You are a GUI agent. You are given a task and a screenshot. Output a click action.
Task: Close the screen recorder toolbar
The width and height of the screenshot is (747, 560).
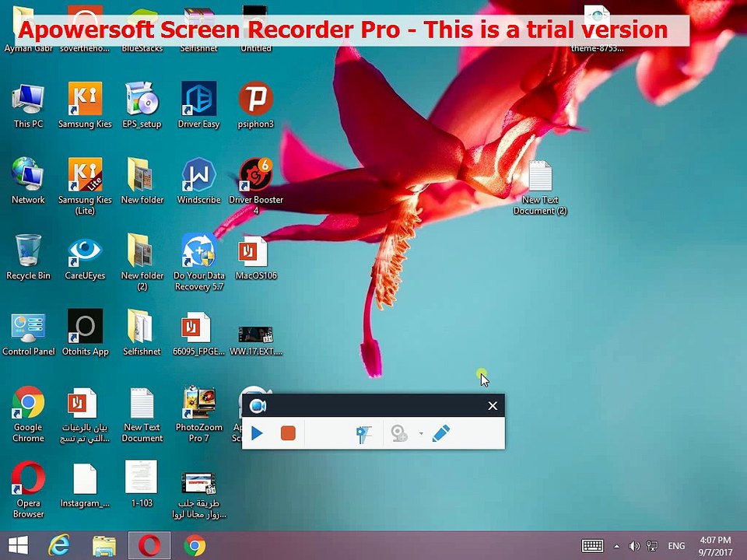pos(493,406)
